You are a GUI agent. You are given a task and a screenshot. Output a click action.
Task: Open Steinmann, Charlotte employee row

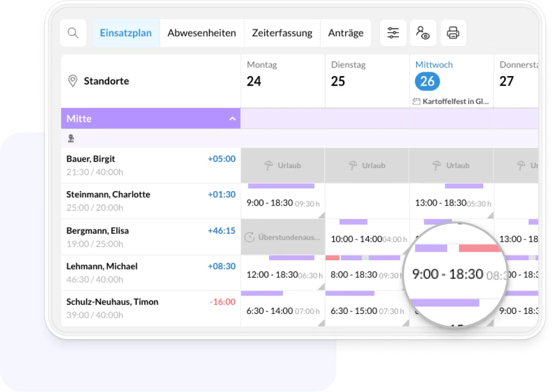[x=151, y=201]
